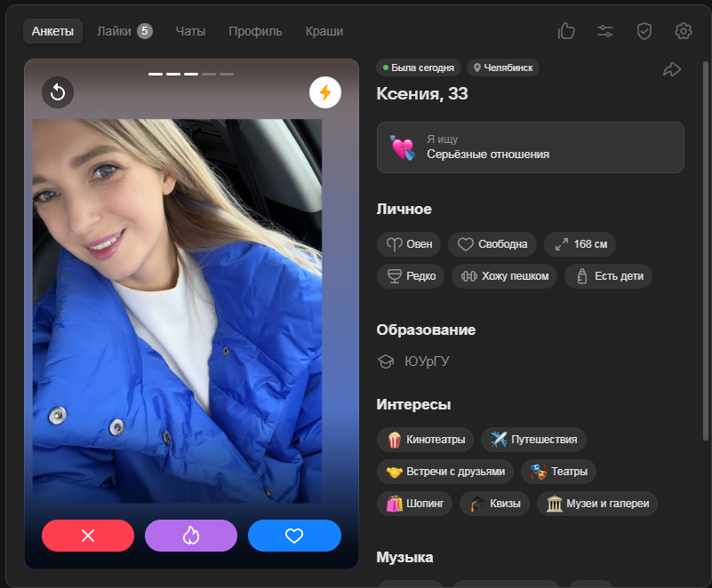
Task: Click the thumbs-up icon in header
Action: coord(566,31)
